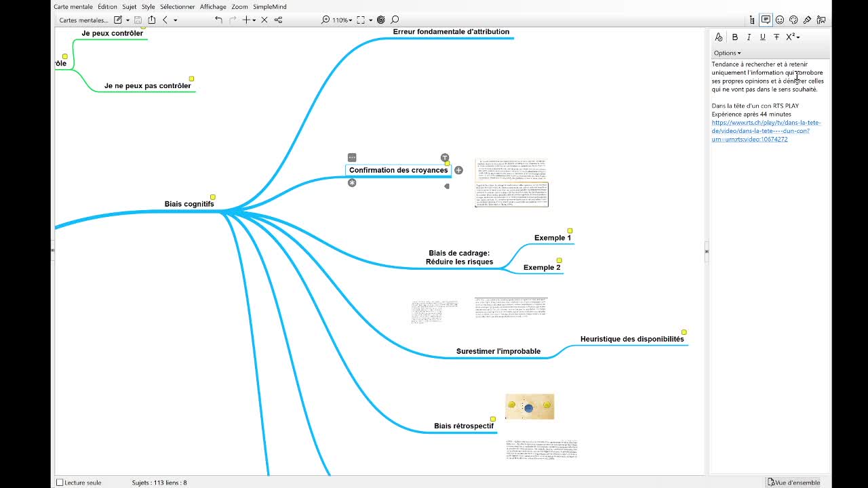Toggle the Lecture seule checkbox
The height and width of the screenshot is (488, 868).
click(60, 483)
